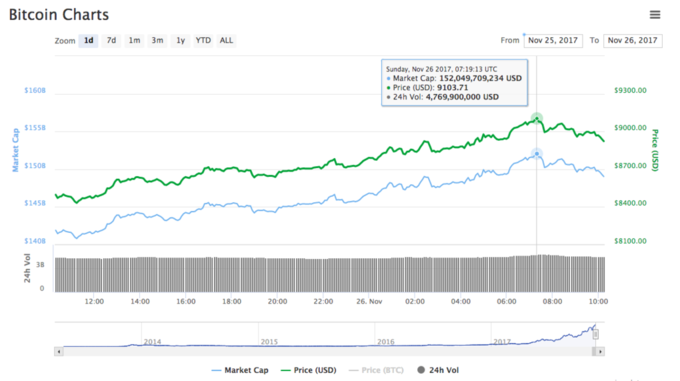Set zoom range to 1m

pyautogui.click(x=134, y=40)
